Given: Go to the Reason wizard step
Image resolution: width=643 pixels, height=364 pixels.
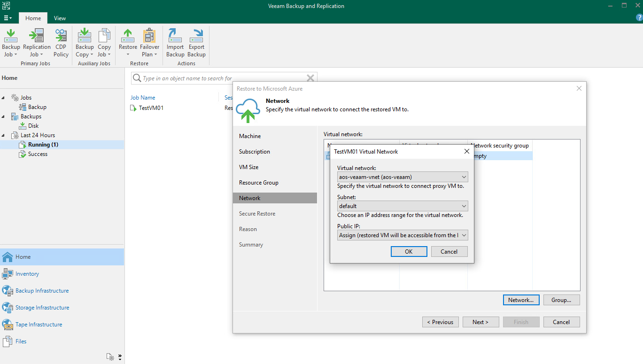Looking at the screenshot, I should 275,229.
